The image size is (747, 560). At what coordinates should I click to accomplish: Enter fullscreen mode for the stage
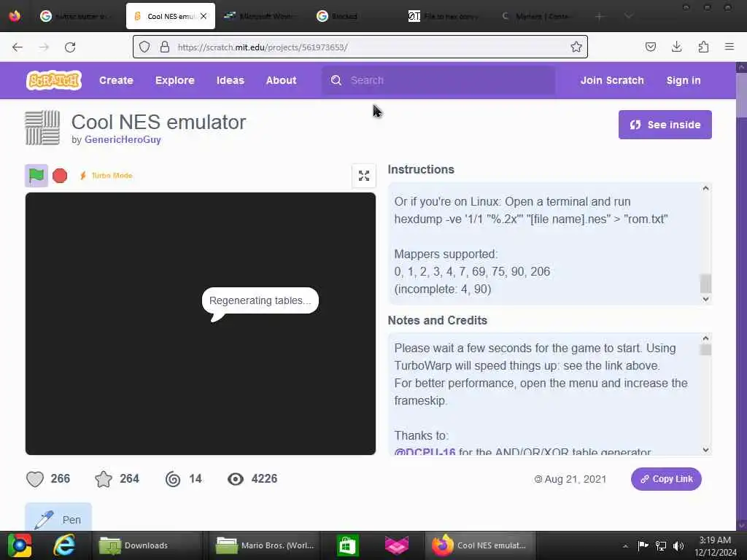[x=364, y=176]
